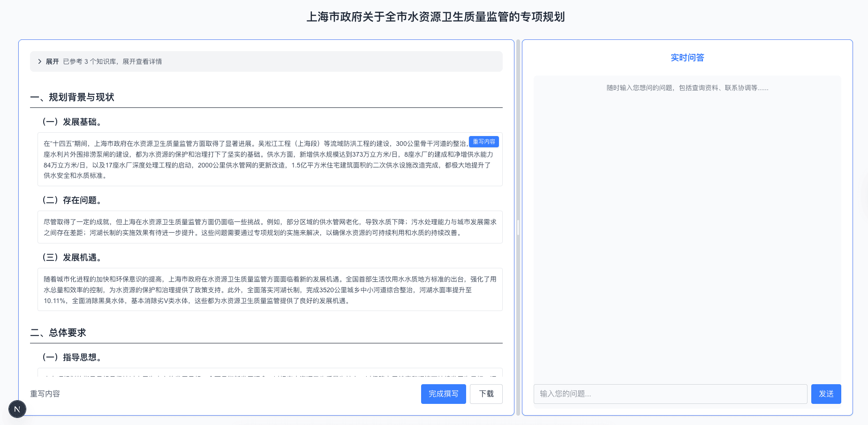Click the 一、规划背景与现状 section heading
Viewport: 868px width, 425px height.
click(72, 97)
